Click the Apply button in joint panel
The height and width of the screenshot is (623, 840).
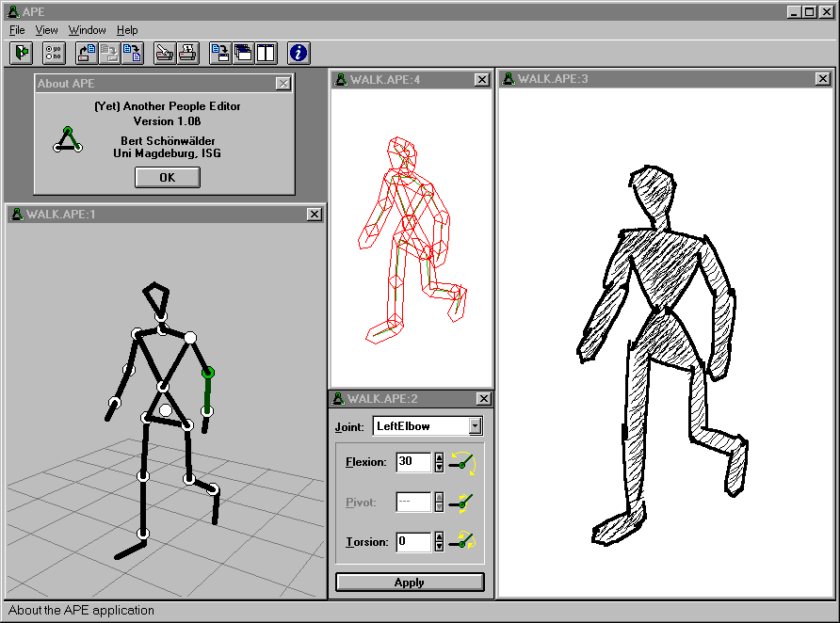click(x=410, y=583)
